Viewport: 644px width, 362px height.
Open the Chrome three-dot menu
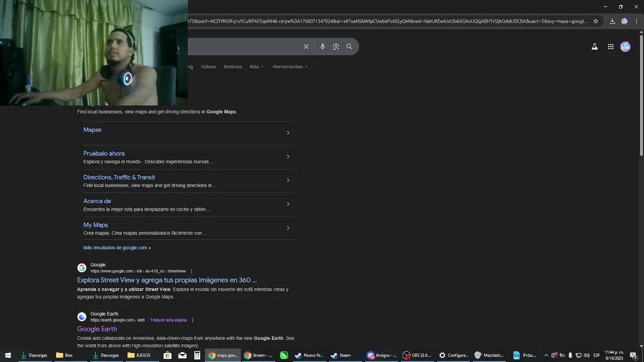point(636,21)
